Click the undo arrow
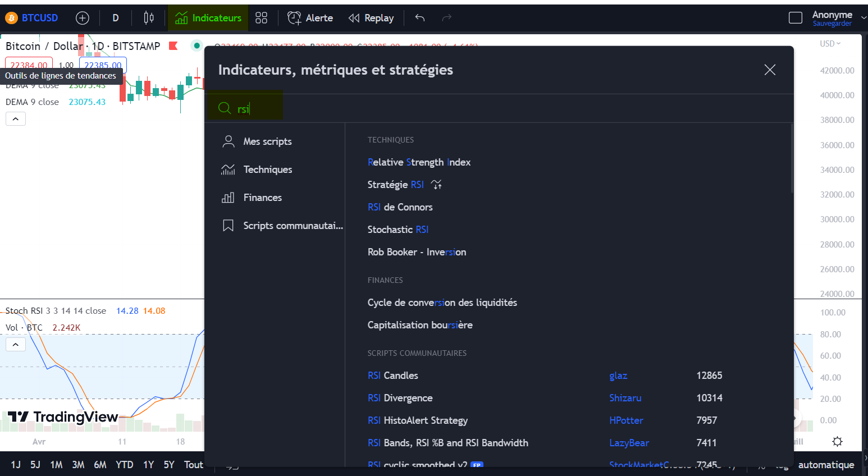The height and width of the screenshot is (476, 868). pyautogui.click(x=420, y=18)
